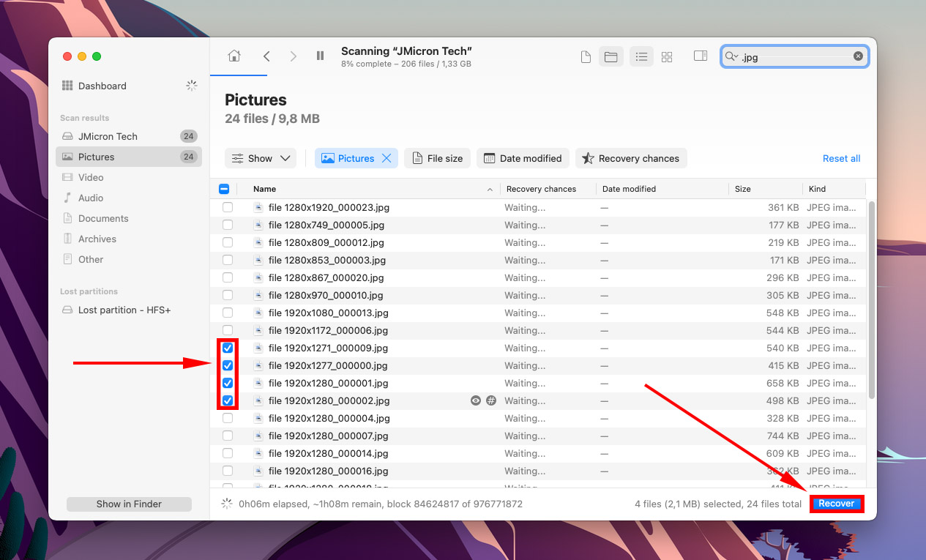Open the Archives category
The width and height of the screenshot is (926, 560).
[x=97, y=239]
